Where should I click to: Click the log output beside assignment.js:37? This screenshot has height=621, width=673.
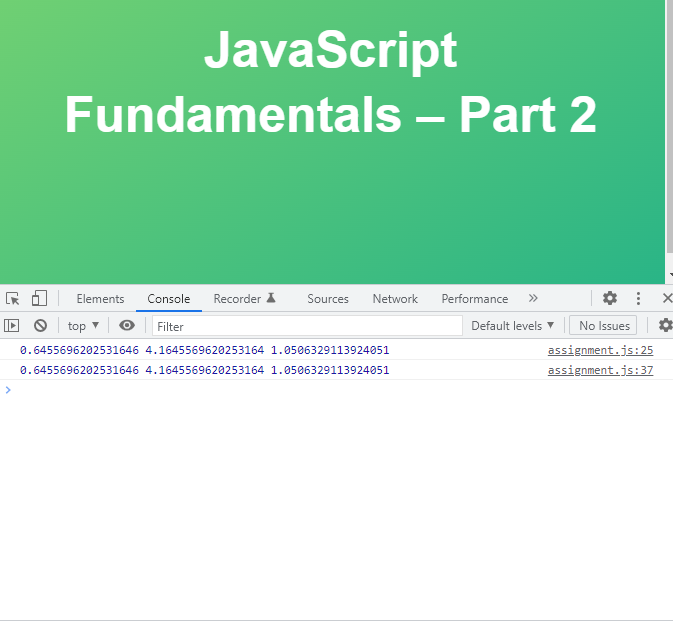(204, 370)
